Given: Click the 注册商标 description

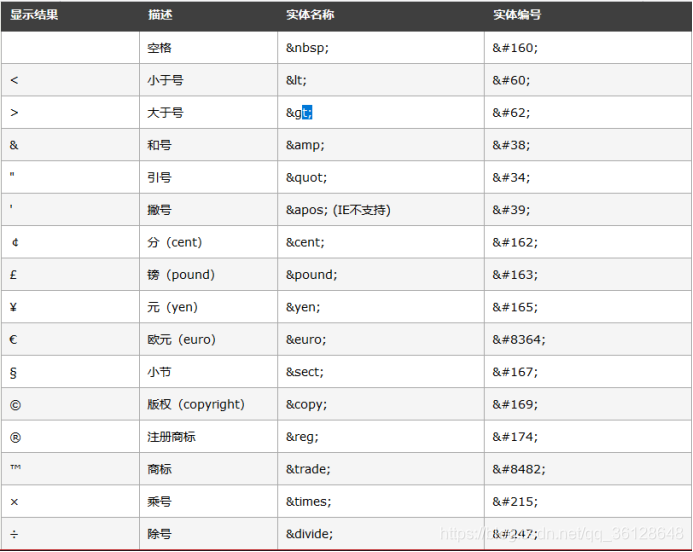Looking at the screenshot, I should [x=171, y=437].
